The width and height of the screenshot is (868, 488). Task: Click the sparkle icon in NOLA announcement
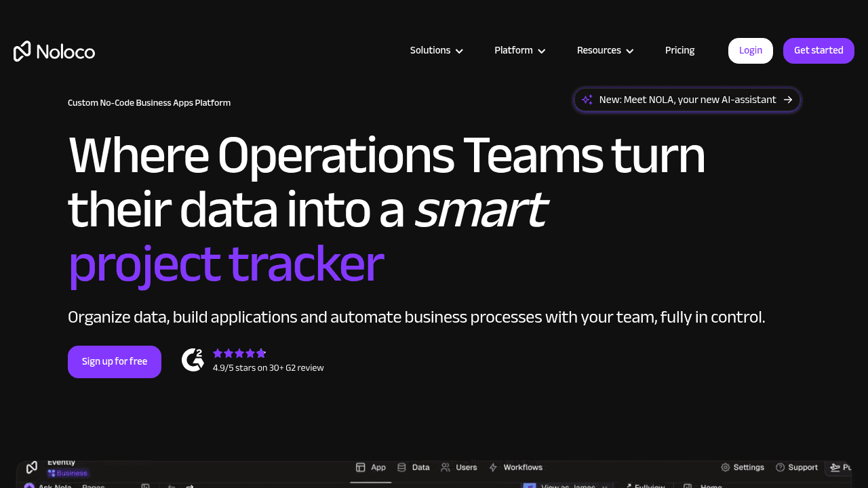click(587, 100)
